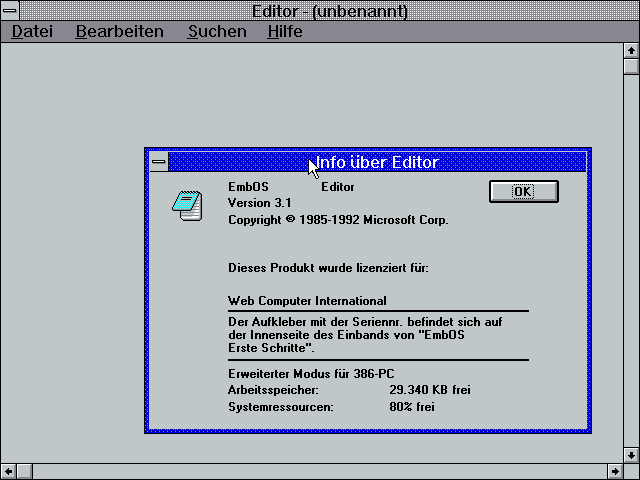This screenshot has height=480, width=640.
Task: Click the 'Info über Editor' dialog title bar
Action: pos(450,162)
